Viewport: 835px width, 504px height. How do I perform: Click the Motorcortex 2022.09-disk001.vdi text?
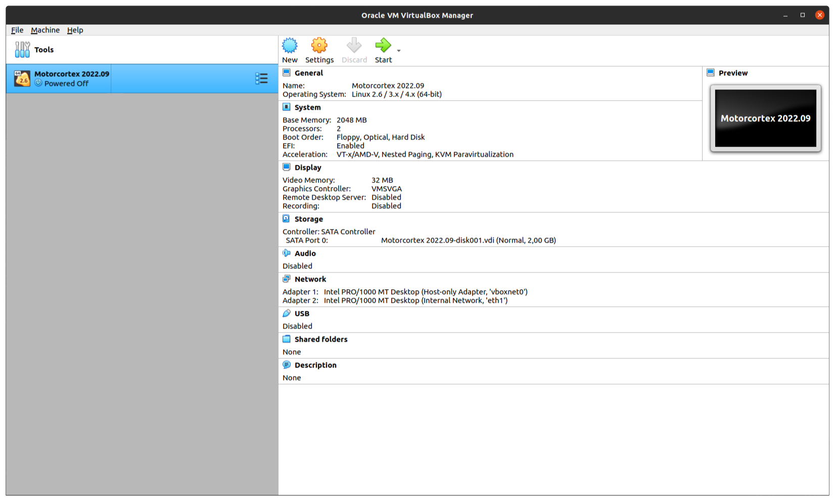469,240
